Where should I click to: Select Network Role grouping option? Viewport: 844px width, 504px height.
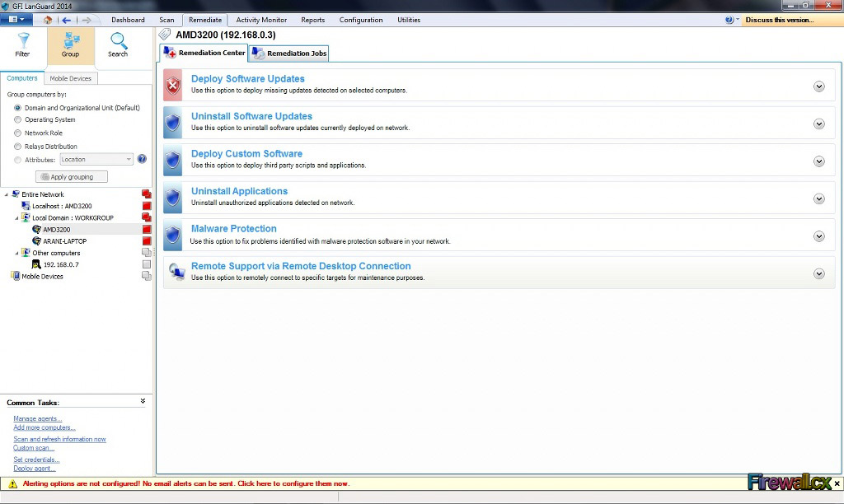click(x=18, y=133)
